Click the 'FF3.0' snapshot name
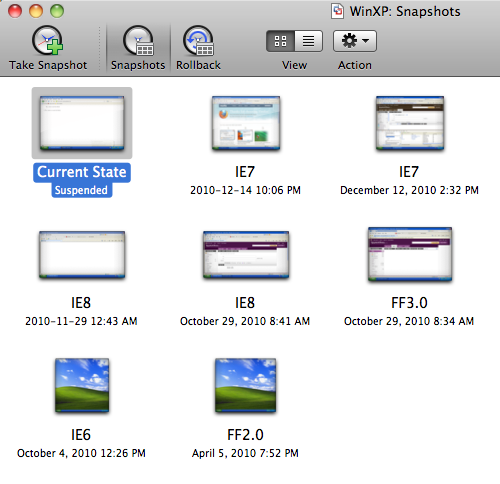500x484 pixels. point(409,303)
